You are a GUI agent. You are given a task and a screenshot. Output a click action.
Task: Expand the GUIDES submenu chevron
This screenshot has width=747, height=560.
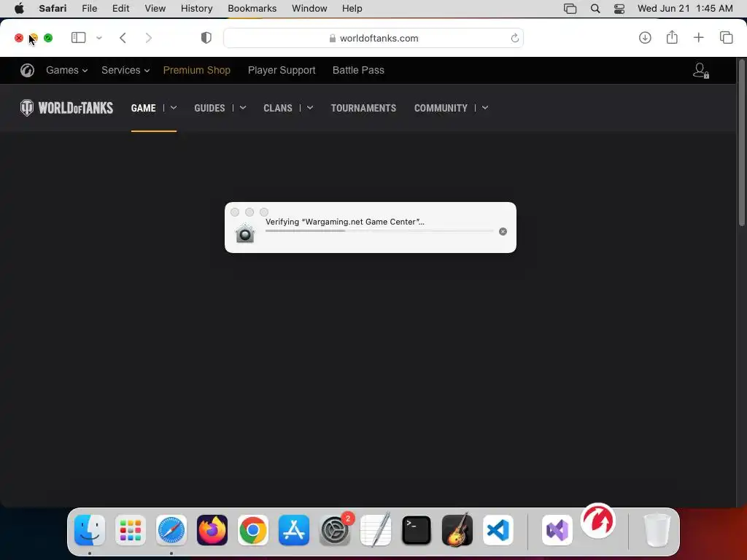243,108
